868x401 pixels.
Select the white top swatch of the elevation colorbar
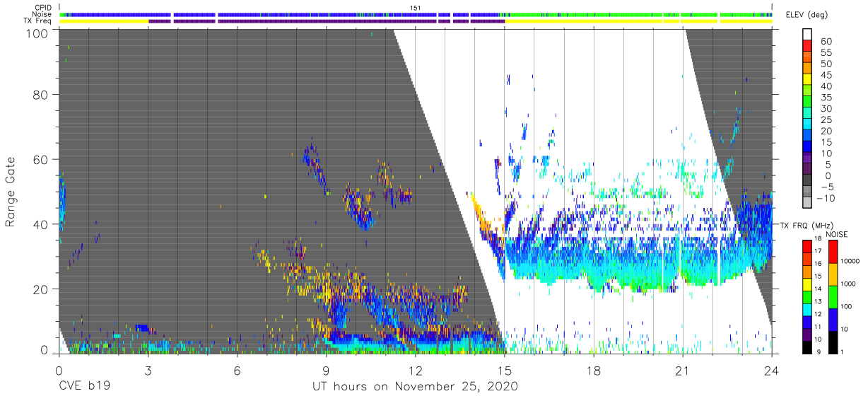tap(807, 35)
